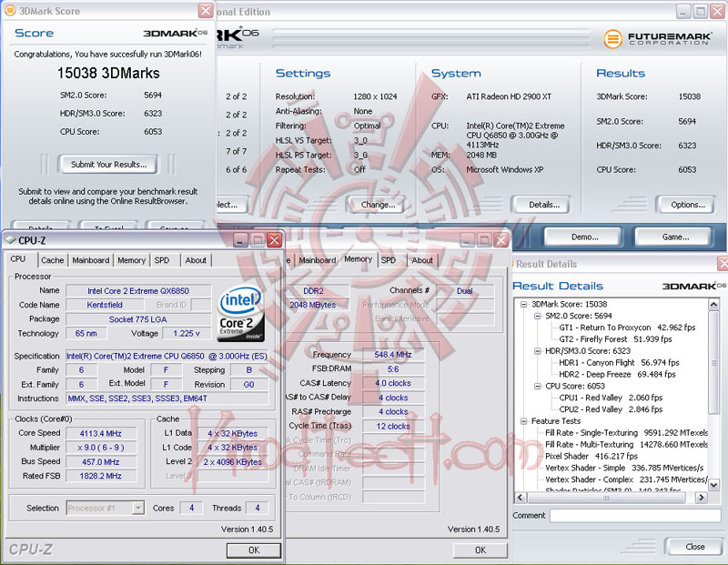This screenshot has width=728, height=565.
Task: Open Change settings button in 3DMark
Action: (376, 205)
